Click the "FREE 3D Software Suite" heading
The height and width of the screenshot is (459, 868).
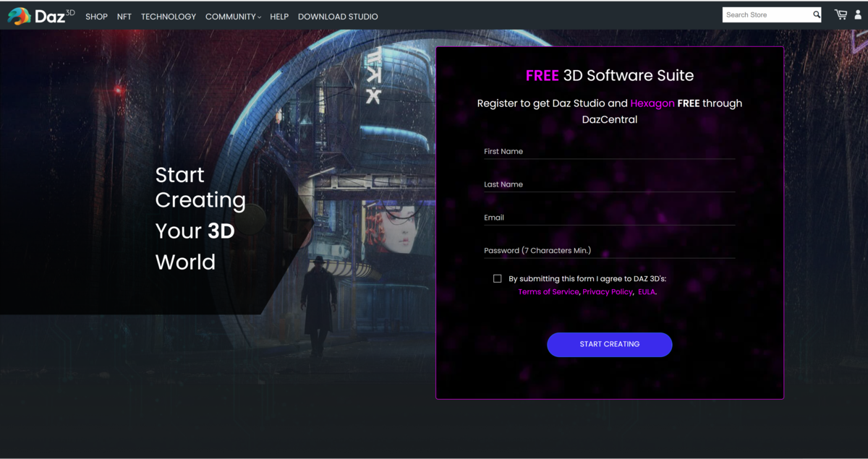(x=610, y=75)
